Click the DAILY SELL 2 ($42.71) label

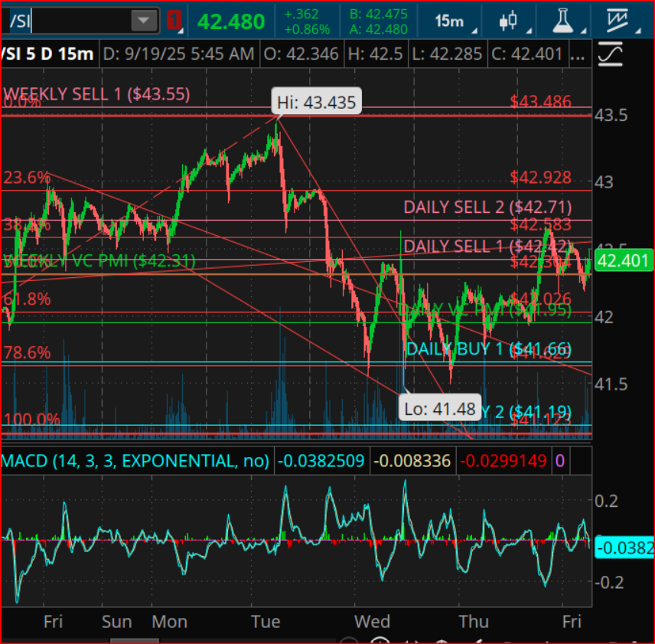[487, 208]
